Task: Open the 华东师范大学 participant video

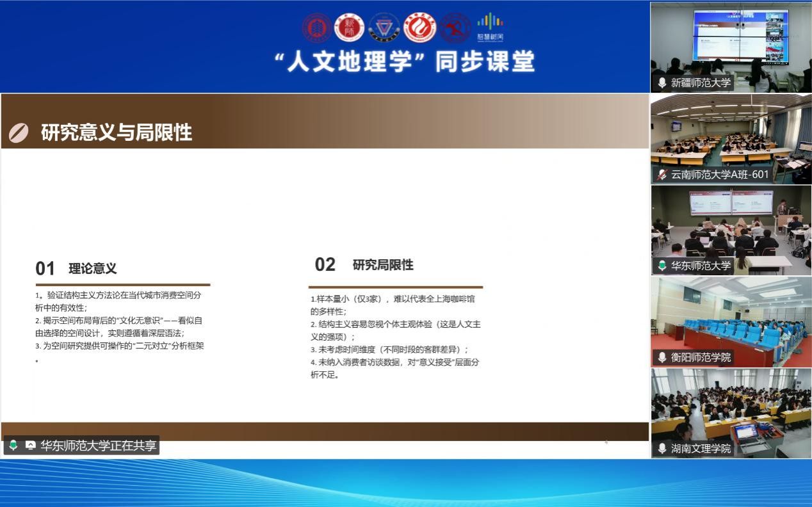Action: click(x=731, y=224)
